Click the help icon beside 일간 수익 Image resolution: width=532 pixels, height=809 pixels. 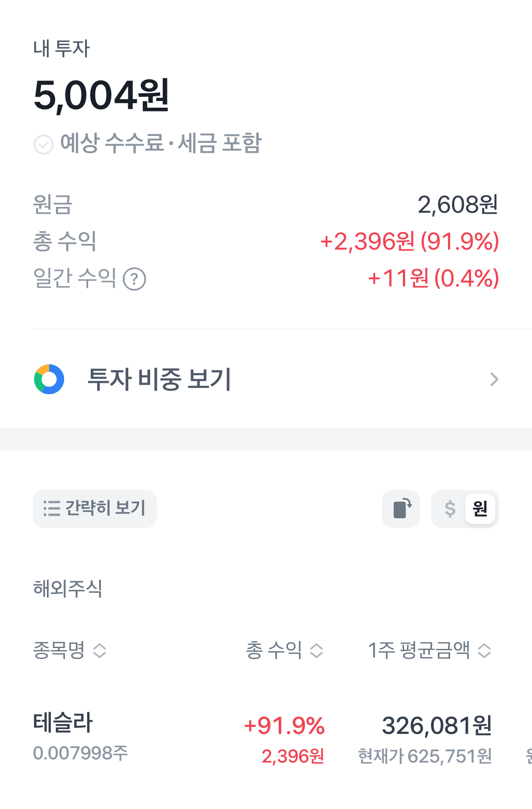[135, 279]
